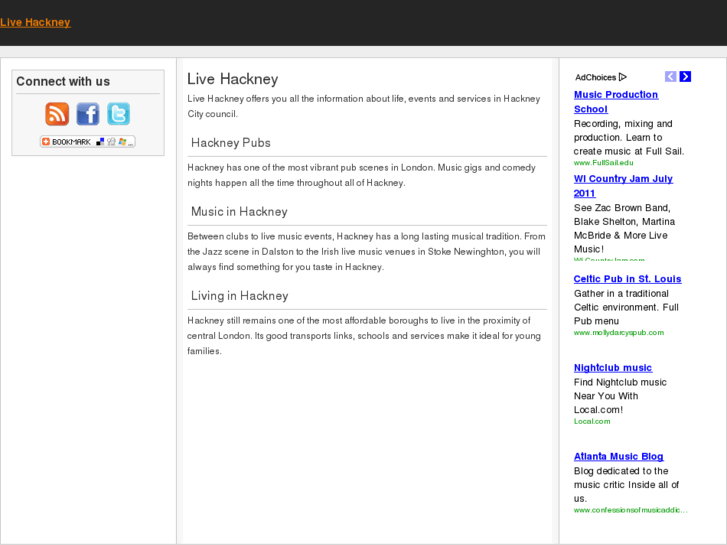The image size is (727, 545).
Task: Open the RSS feed icon
Action: tap(58, 114)
